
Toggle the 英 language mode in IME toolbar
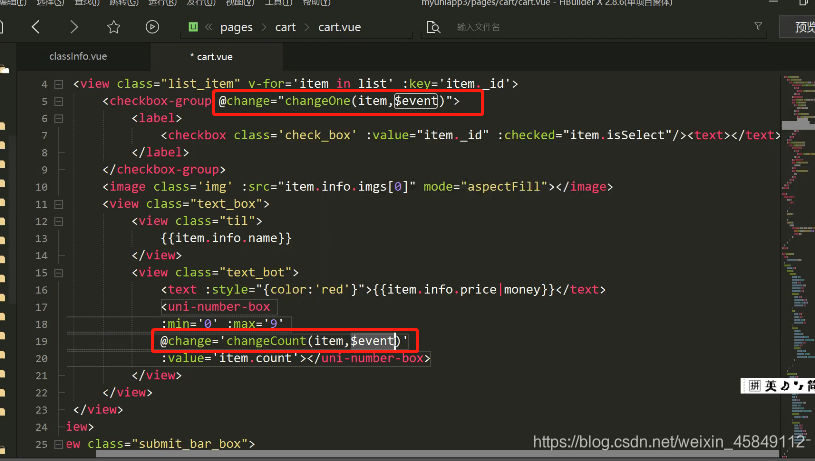(x=770, y=386)
